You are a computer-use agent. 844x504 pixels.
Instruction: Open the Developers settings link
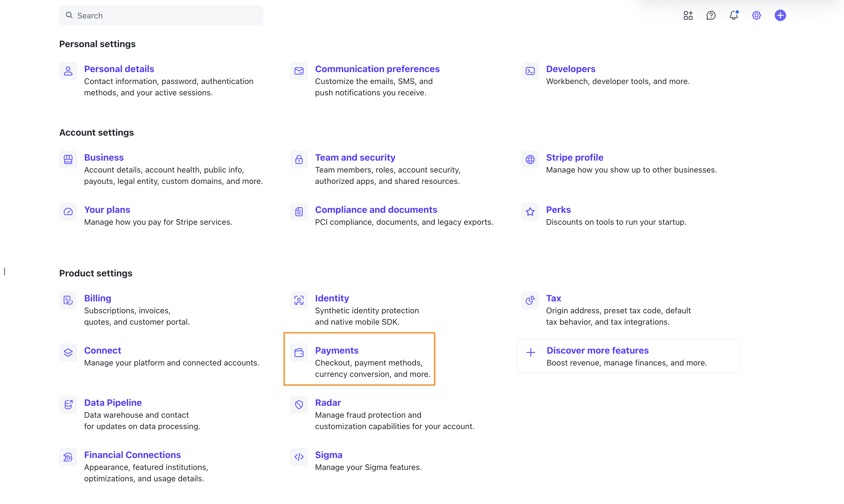coord(570,69)
